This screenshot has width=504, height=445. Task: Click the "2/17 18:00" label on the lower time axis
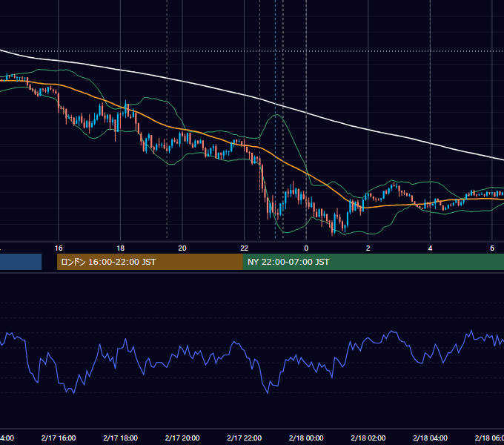click(x=121, y=438)
